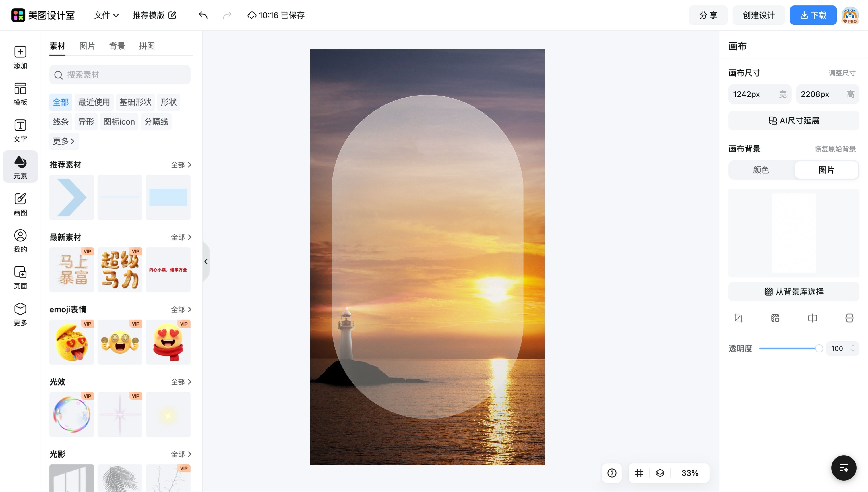Viewport: 868px width, 492px height.
Task: Open the 文件 file dropdown menu
Action: point(106,15)
